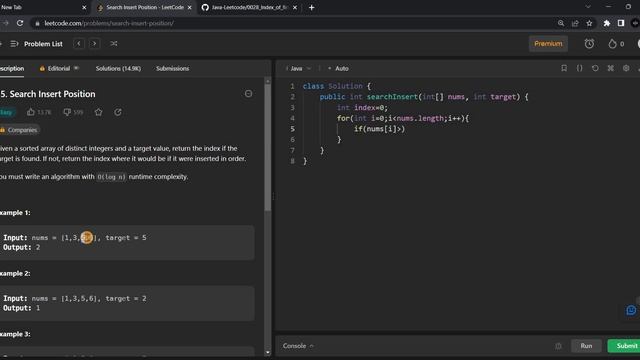Screen dimensions: 640x360
Task: Click the "int index=0;" code line
Action: pos(362,108)
